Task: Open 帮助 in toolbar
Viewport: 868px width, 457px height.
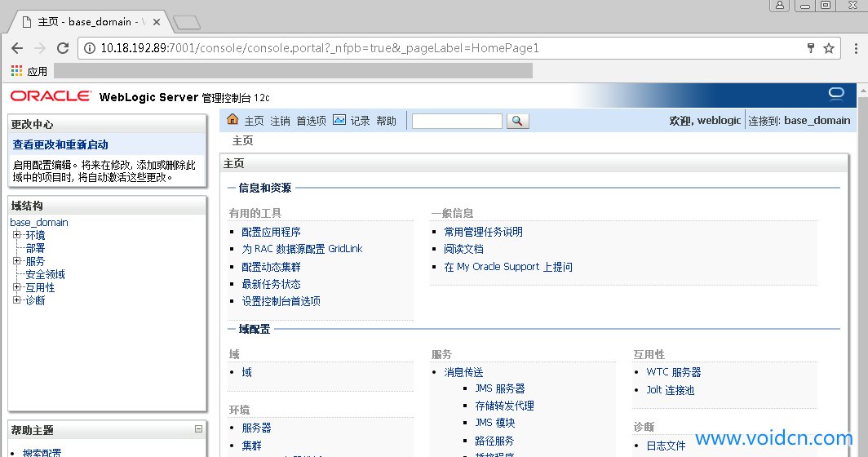Action: (x=387, y=121)
